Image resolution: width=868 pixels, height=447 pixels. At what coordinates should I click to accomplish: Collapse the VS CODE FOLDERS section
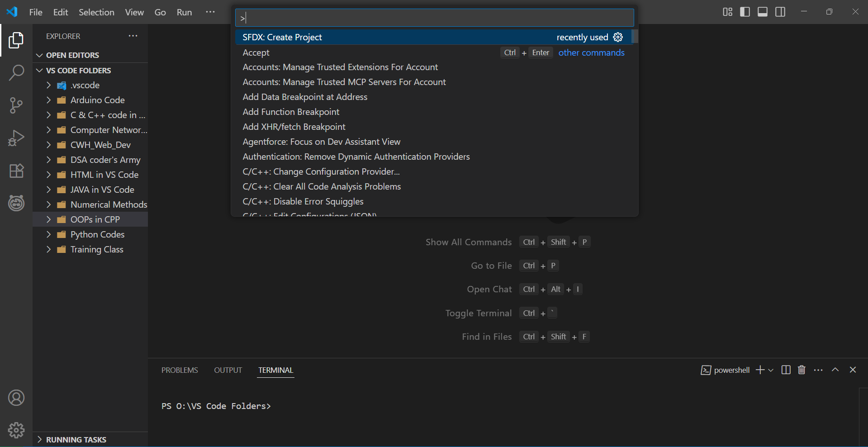(x=90, y=71)
